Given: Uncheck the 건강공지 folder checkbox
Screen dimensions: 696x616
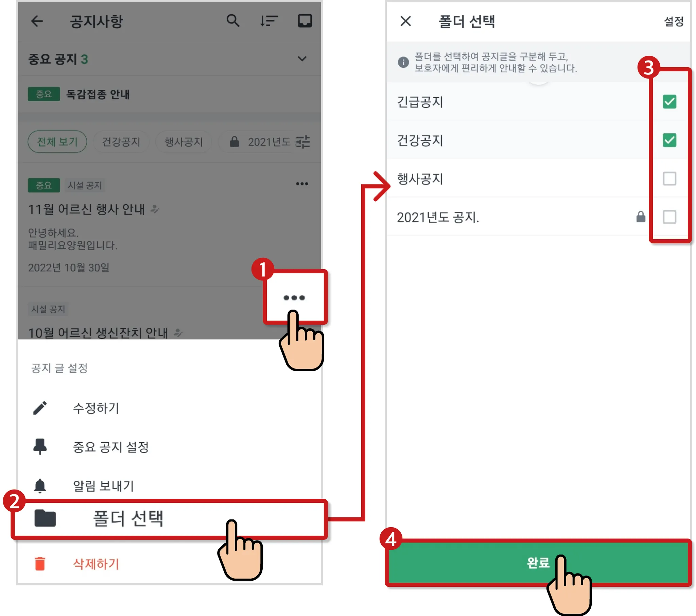Looking at the screenshot, I should point(669,140).
